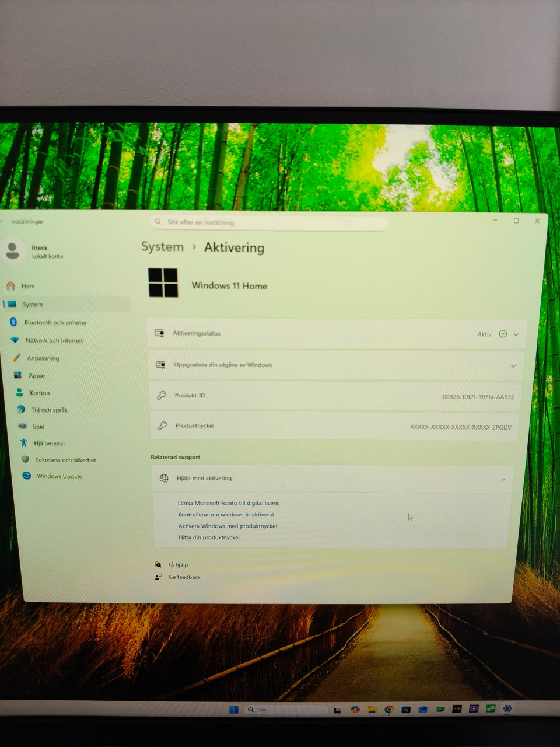This screenshot has height=747, width=560.
Task: Open Aktivera Windows med produktnyckel link
Action: click(x=228, y=526)
